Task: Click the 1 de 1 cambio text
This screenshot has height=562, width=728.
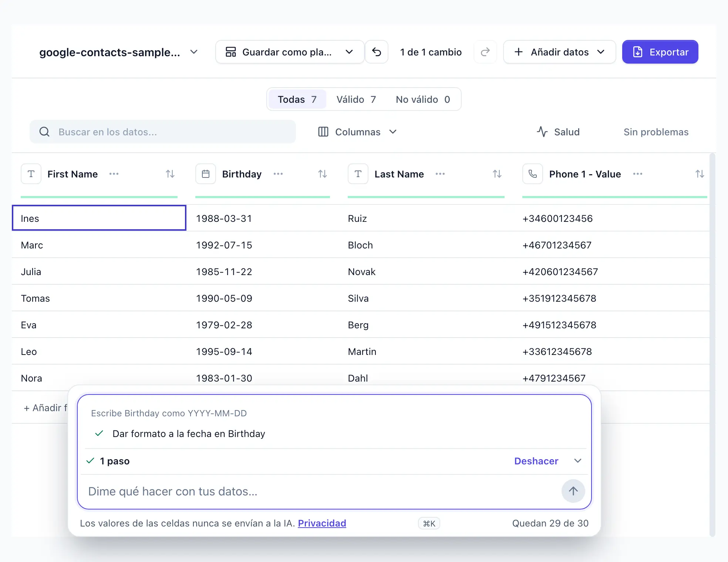Action: click(x=431, y=52)
